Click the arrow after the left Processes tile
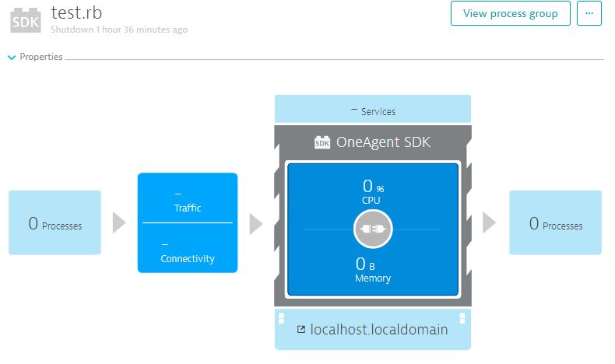615x364 pixels. pyautogui.click(x=118, y=223)
